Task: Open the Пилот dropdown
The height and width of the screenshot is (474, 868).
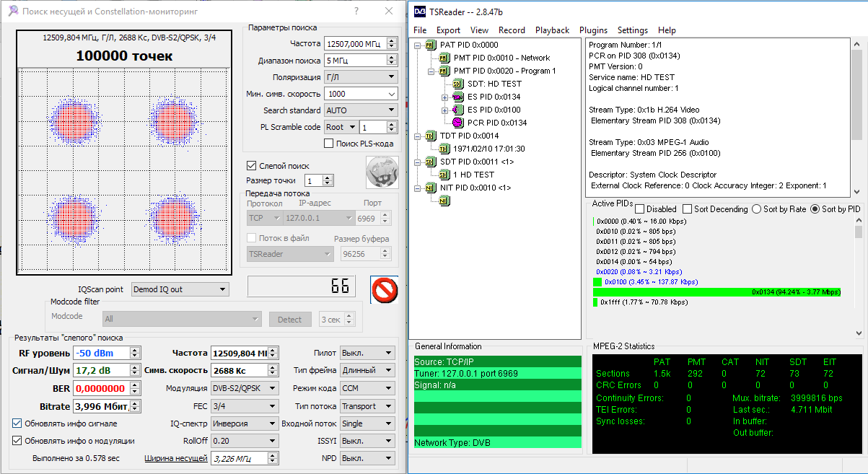Action: pyautogui.click(x=367, y=353)
